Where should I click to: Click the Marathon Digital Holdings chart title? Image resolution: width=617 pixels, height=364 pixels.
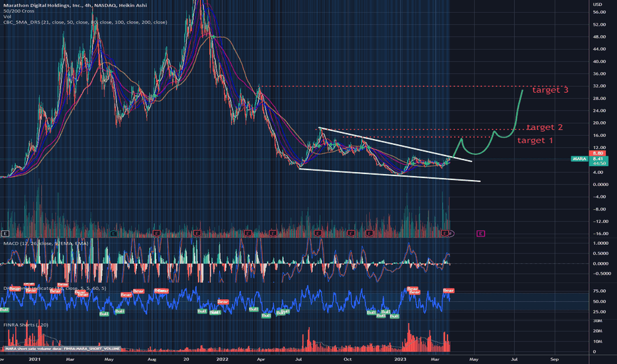(75, 5)
